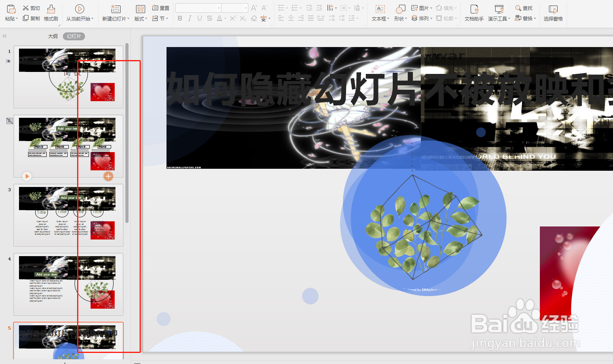613x364 pixels.
Task: Open the numbered list dropdown arrow
Action: click(300, 8)
